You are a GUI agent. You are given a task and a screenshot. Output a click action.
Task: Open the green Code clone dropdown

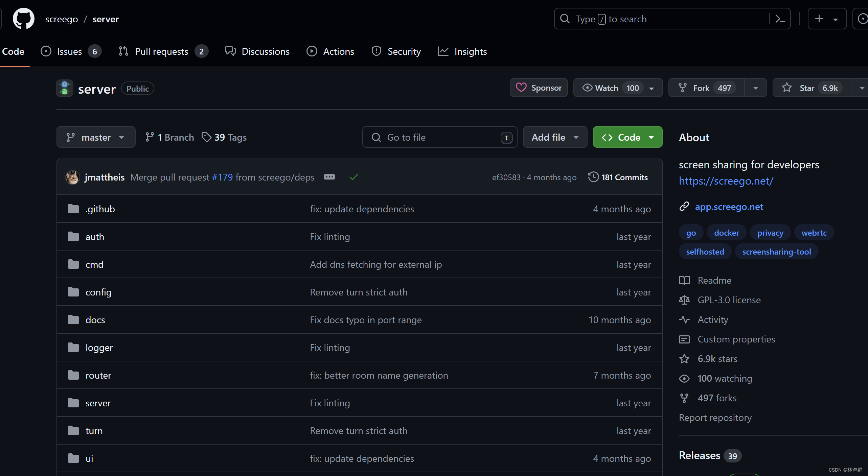coord(628,137)
